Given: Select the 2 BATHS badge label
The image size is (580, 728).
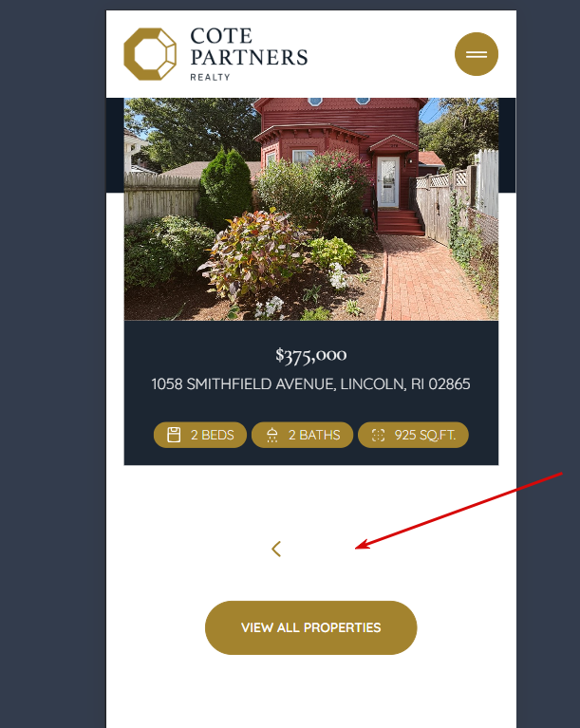Looking at the screenshot, I should tap(314, 435).
